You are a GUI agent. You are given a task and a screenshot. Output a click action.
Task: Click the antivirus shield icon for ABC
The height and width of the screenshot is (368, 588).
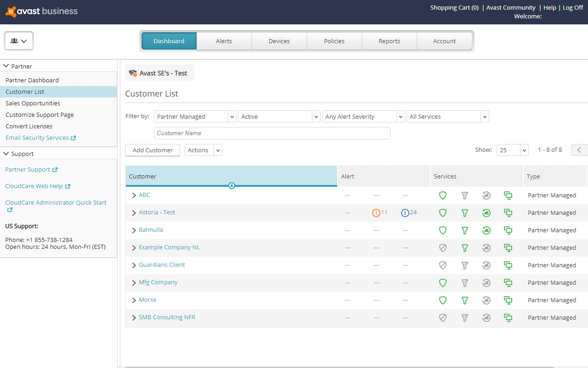pyautogui.click(x=442, y=195)
